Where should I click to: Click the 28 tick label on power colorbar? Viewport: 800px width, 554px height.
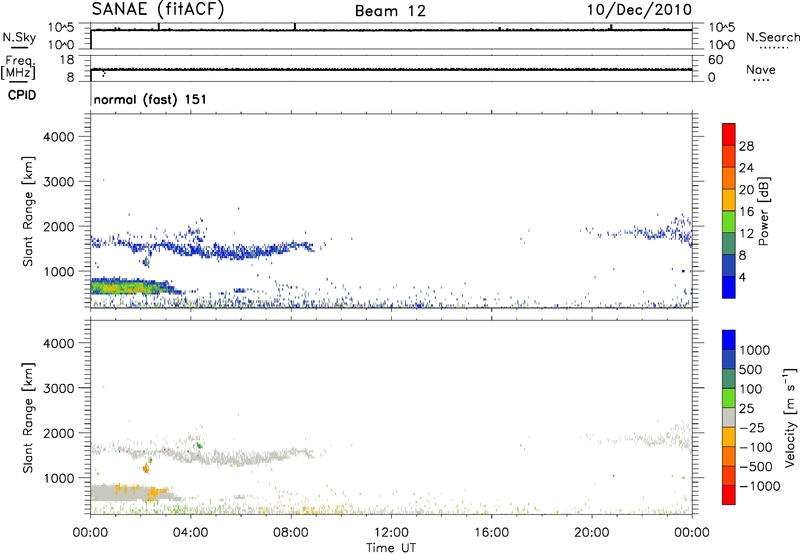(746, 146)
